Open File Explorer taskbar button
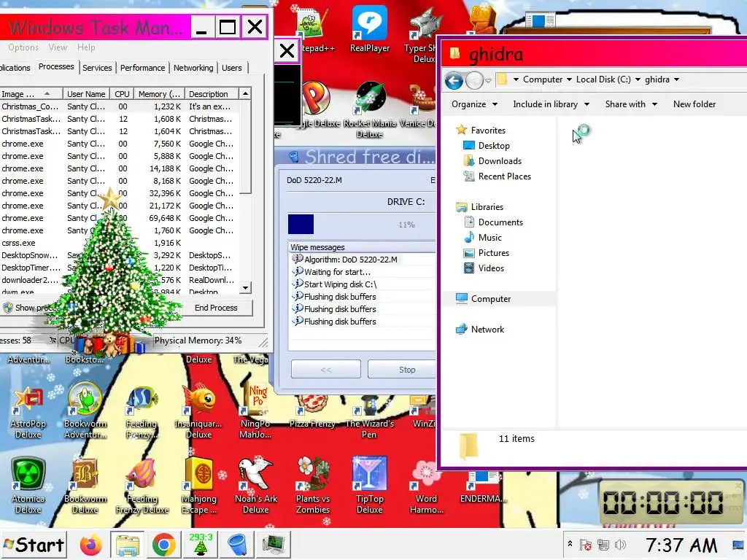The image size is (747, 560). pos(127,545)
